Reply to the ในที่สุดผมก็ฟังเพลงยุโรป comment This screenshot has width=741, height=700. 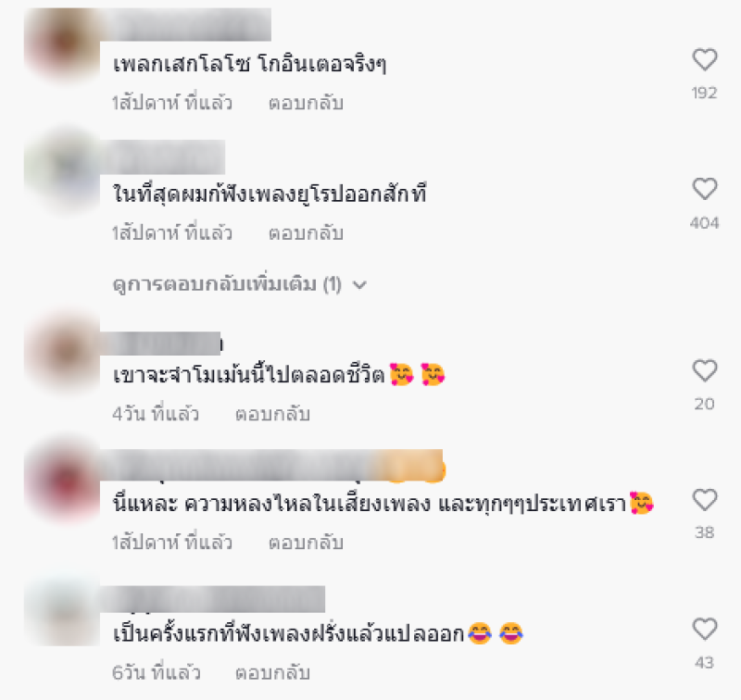click(306, 232)
